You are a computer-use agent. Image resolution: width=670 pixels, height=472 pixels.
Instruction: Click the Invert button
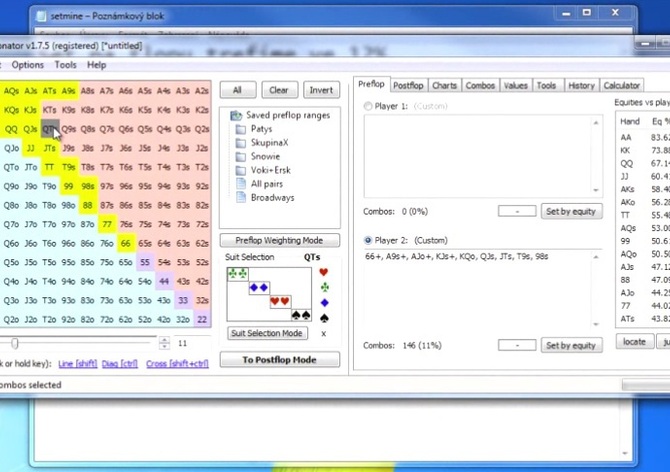point(321,90)
